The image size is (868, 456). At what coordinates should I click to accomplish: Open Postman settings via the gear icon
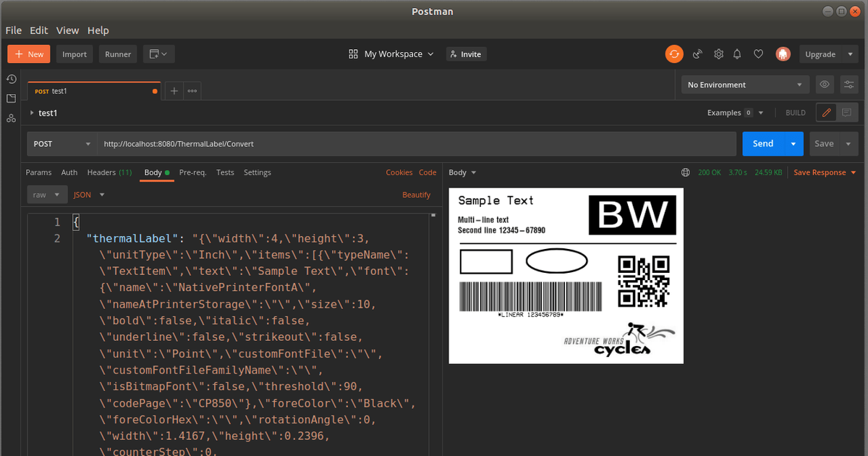tap(718, 54)
